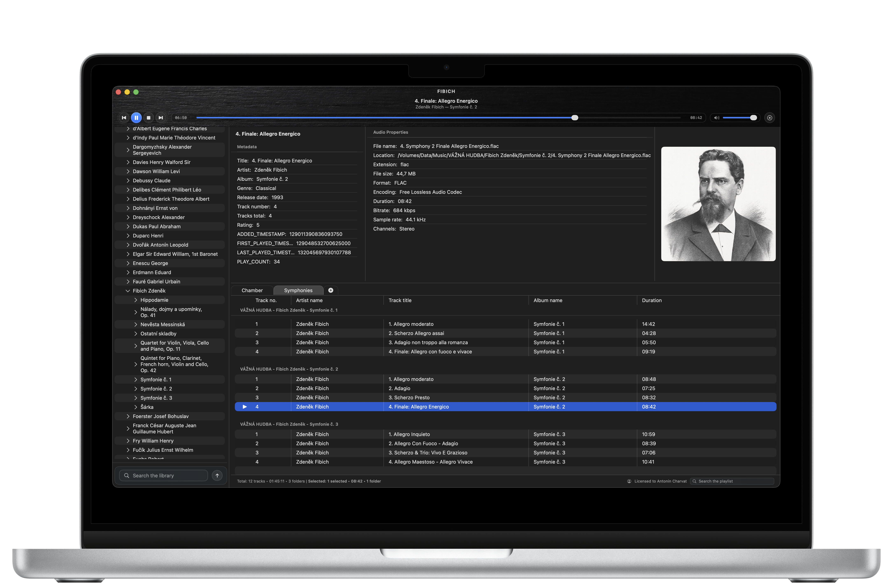Select the track 3. Scherzo Presto

tap(505, 397)
